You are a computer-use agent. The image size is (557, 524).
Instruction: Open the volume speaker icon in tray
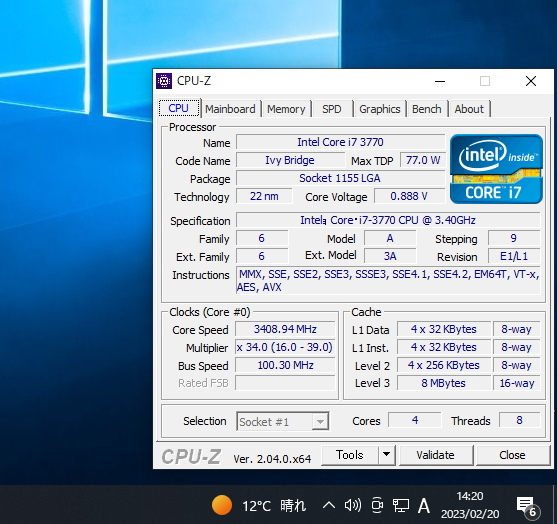coord(352,505)
